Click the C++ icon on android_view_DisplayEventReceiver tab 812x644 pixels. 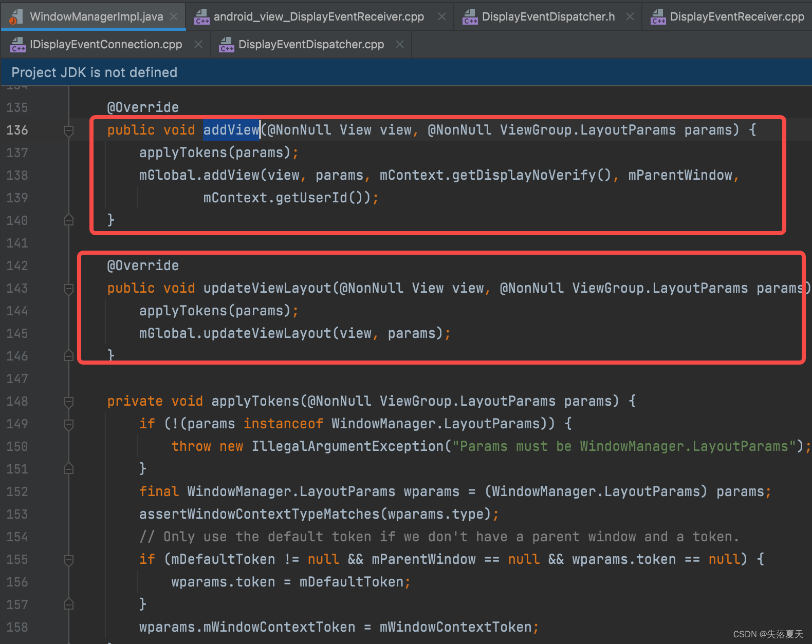point(202,17)
